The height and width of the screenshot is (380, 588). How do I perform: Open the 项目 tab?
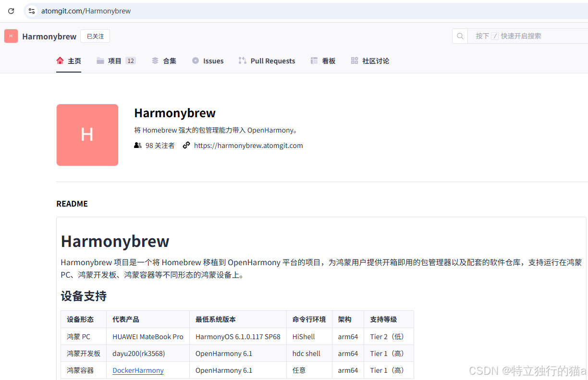click(116, 61)
